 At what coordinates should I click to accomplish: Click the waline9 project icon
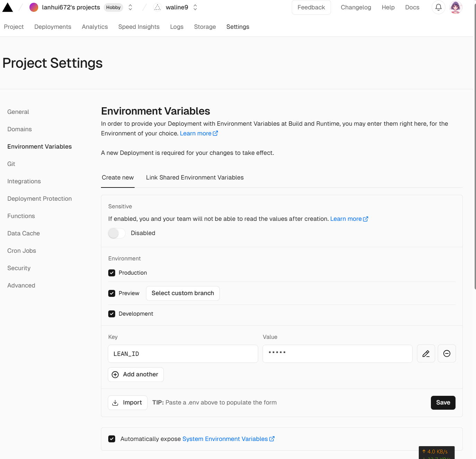click(158, 7)
